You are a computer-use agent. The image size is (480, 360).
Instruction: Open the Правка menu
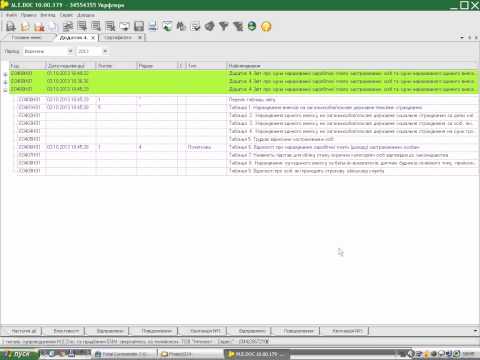click(28, 15)
